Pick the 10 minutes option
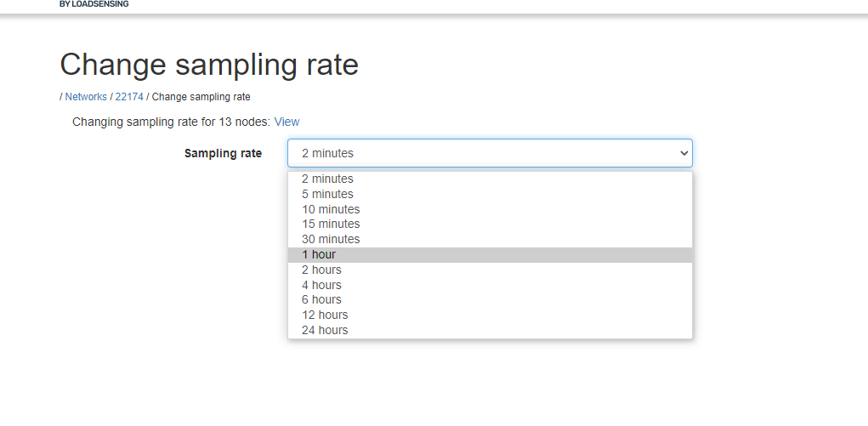 point(490,209)
